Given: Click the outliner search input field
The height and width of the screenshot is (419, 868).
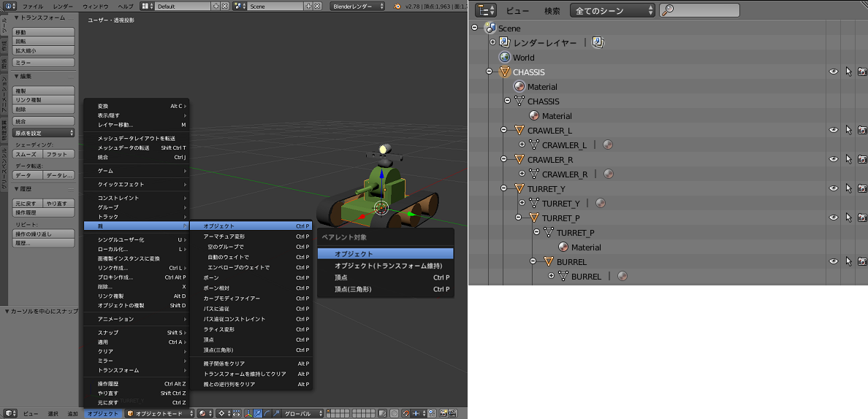Looking at the screenshot, I should point(706,10).
